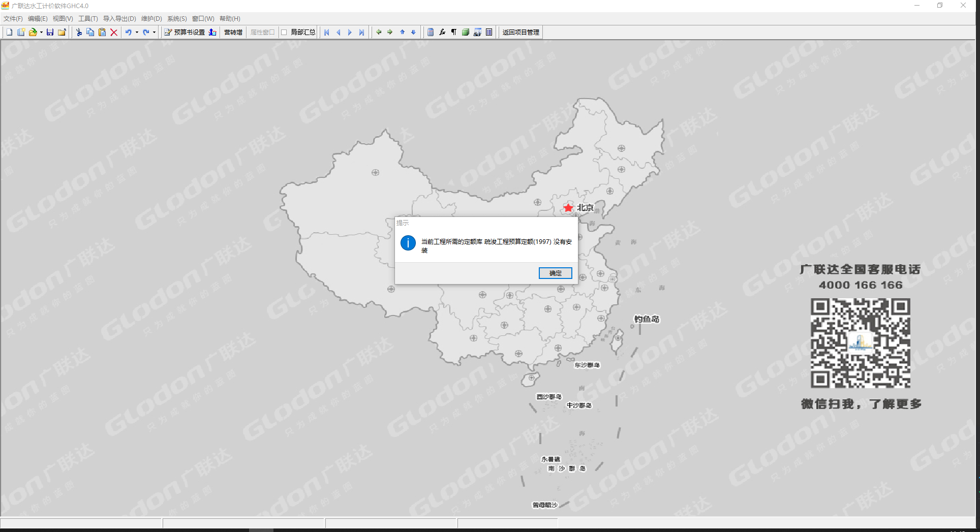Click the dialog message about 疏浚工程预算定额(1997)
This screenshot has width=980, height=532.
(497, 246)
